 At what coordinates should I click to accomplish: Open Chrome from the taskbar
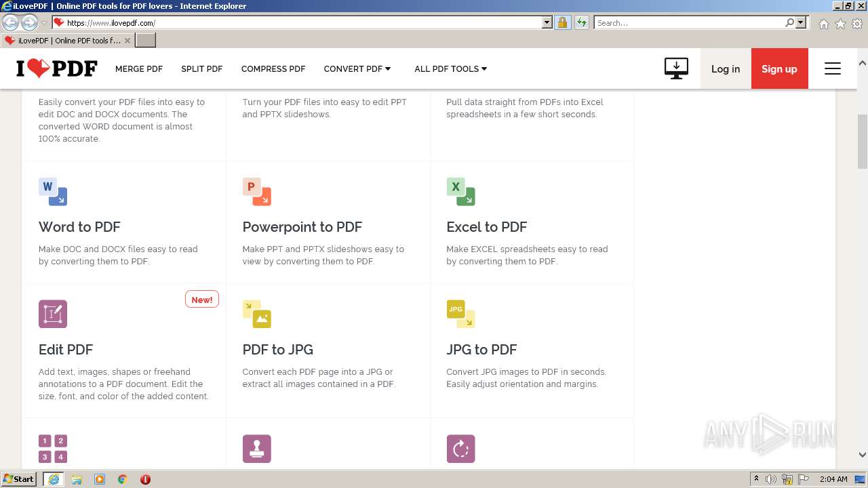coord(123,479)
